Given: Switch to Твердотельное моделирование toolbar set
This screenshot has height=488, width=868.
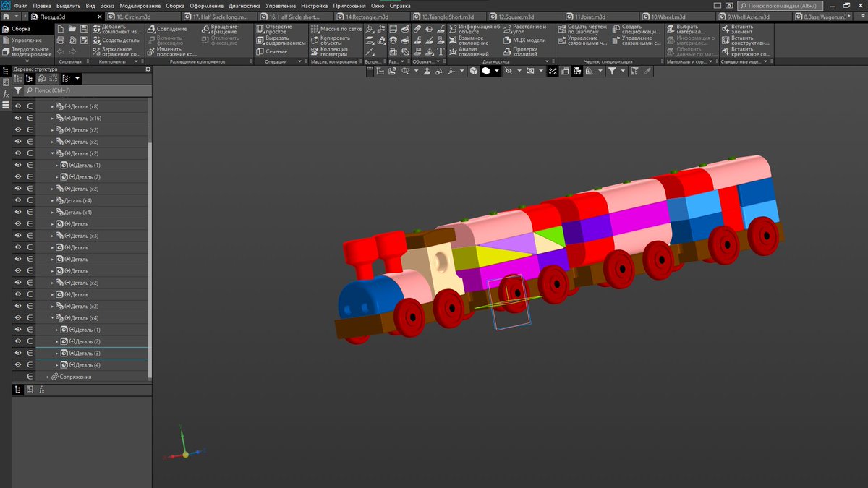Looking at the screenshot, I should 29,51.
